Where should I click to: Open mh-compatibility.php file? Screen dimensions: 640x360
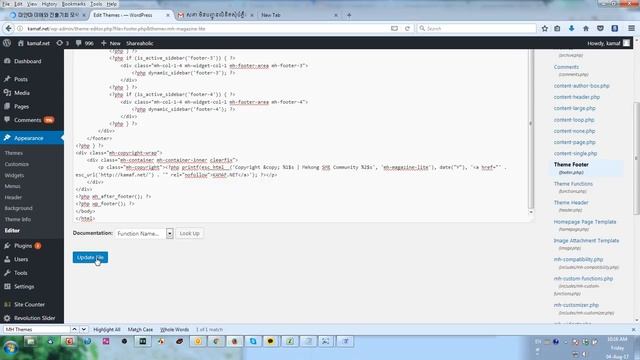[578, 259]
